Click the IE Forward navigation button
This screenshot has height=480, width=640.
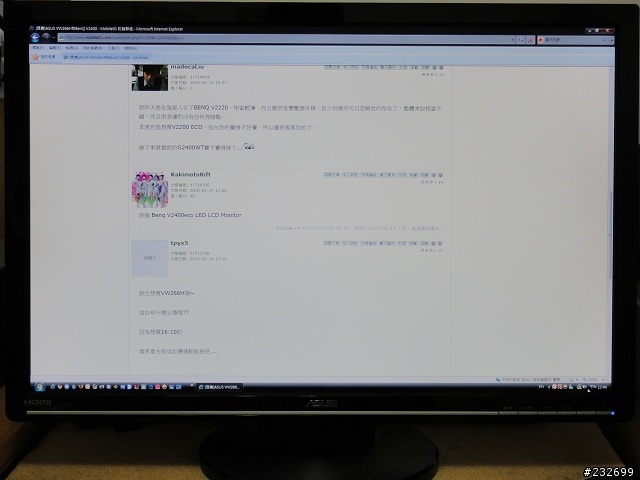click(x=46, y=38)
